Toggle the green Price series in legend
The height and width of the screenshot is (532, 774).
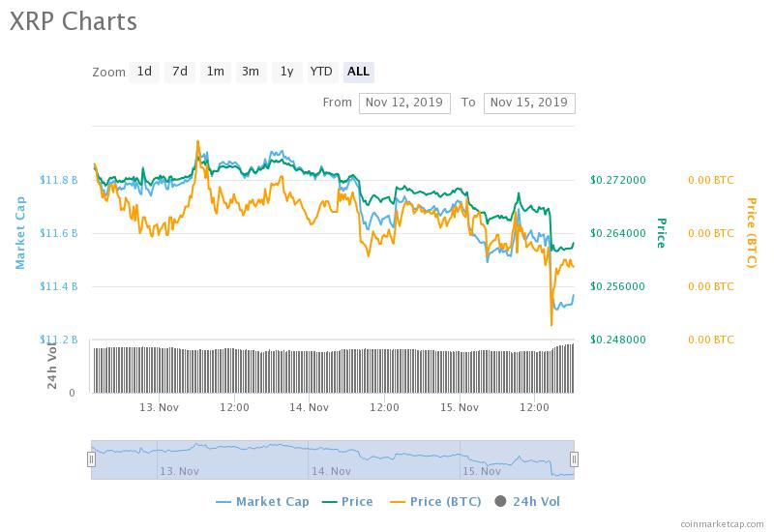347,502
